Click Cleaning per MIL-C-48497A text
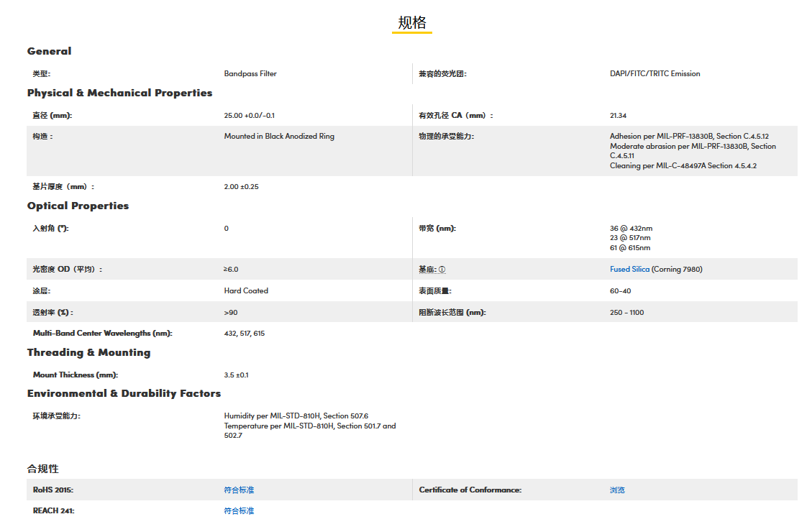The height and width of the screenshot is (532, 807). 683,165
